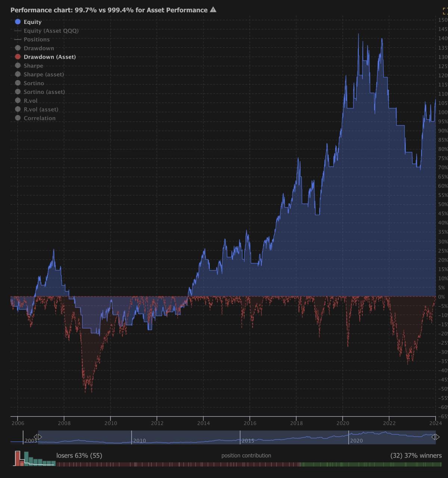The height and width of the screenshot is (478, 448).
Task: Click the left range-selector handle
Action: [38, 436]
